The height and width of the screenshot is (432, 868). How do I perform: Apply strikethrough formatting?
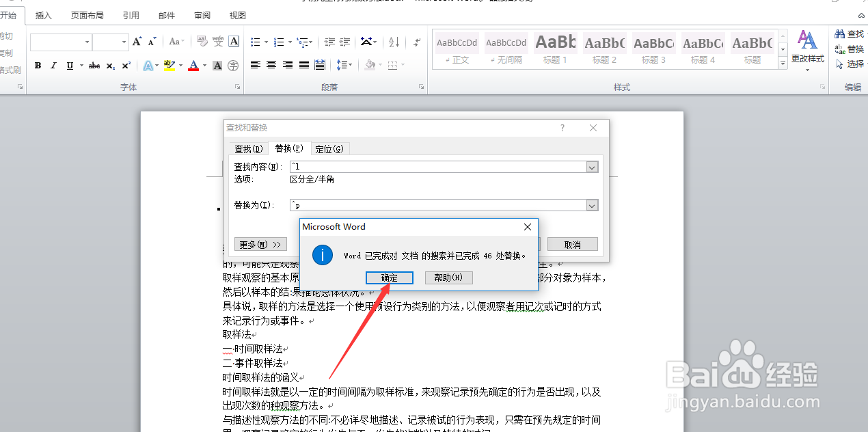click(x=94, y=66)
